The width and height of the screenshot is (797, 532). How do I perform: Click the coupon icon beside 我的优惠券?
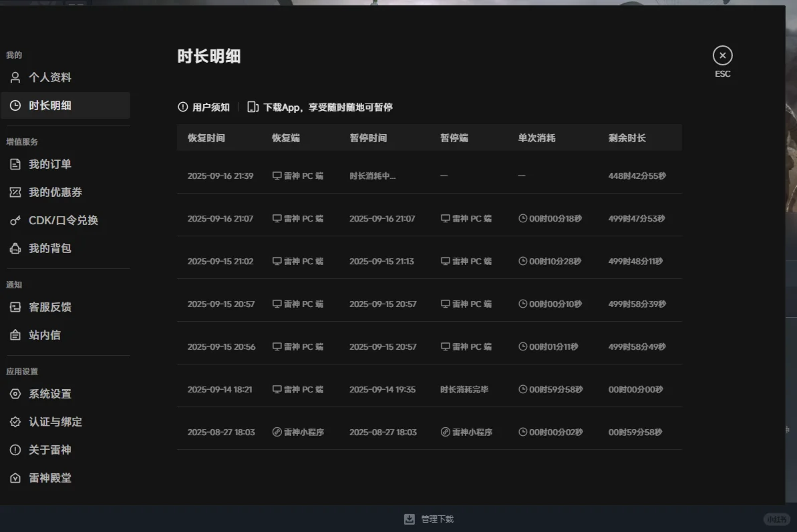15,192
